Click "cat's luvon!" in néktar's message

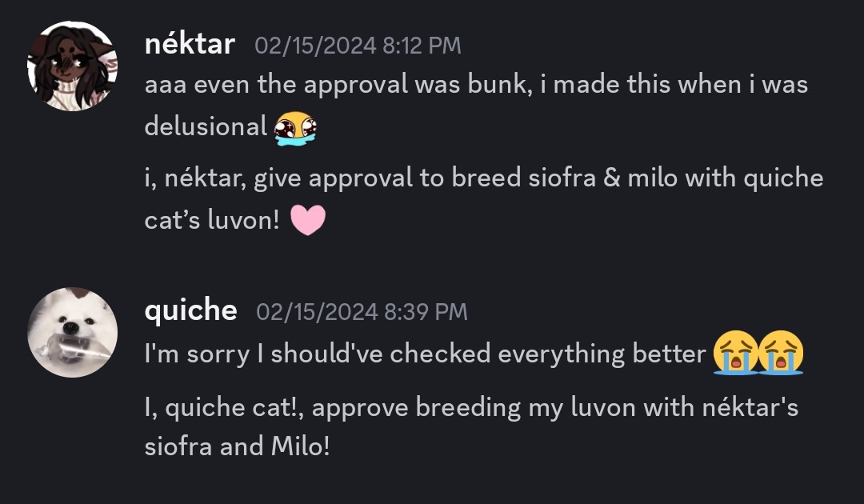[212, 220]
